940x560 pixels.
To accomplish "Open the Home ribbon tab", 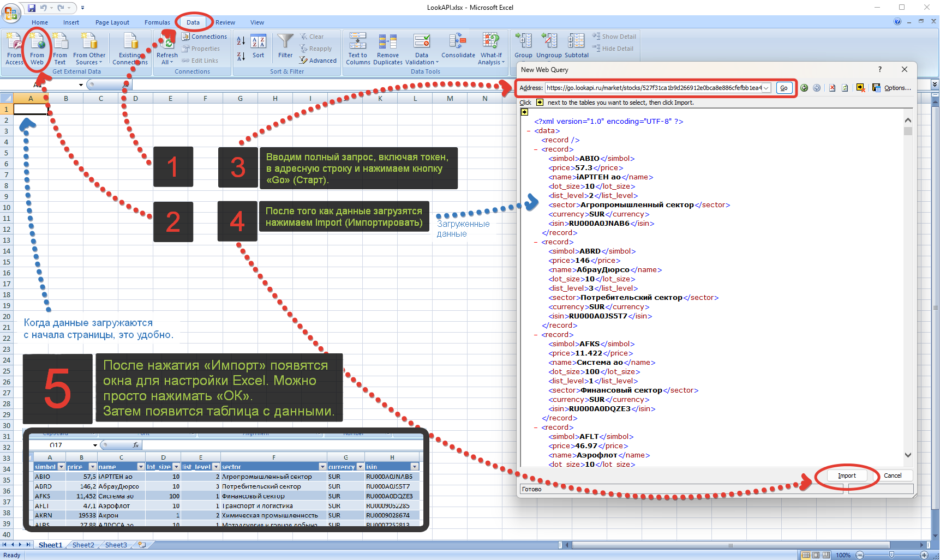I will pos(40,22).
